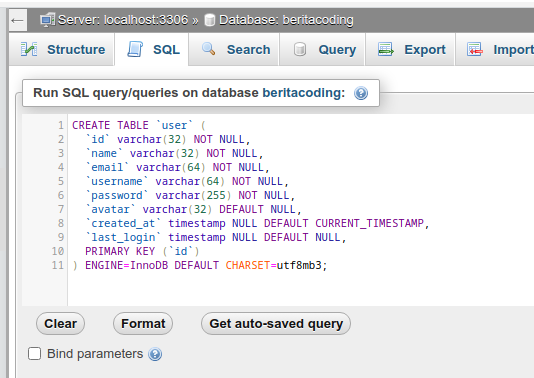534x378 pixels.
Task: Click the server computer icon in breadcrumb
Action: (47, 20)
